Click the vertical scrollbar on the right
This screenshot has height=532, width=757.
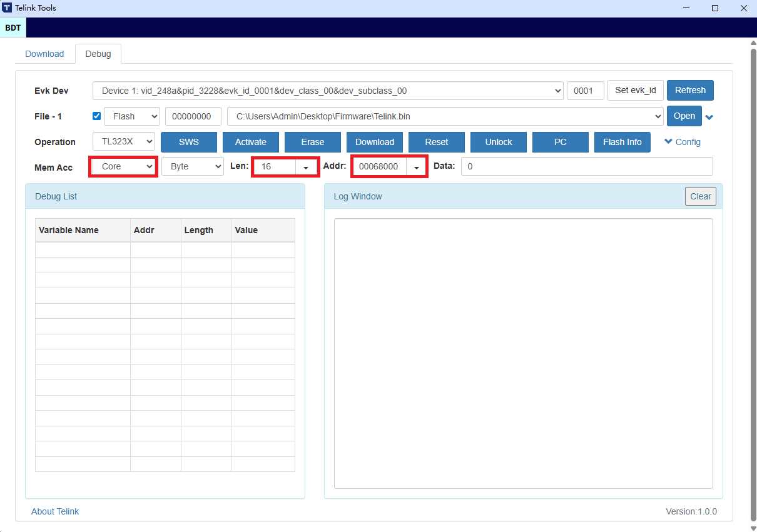pos(753,281)
